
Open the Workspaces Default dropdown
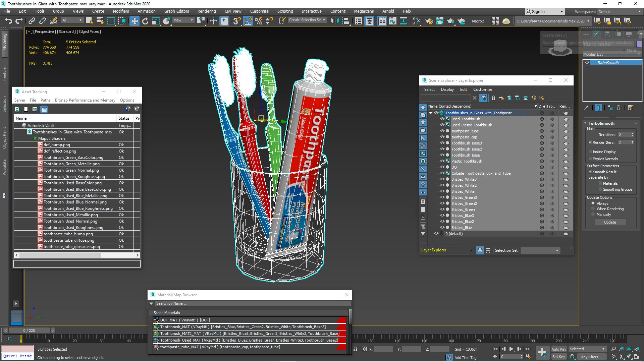tap(619, 11)
